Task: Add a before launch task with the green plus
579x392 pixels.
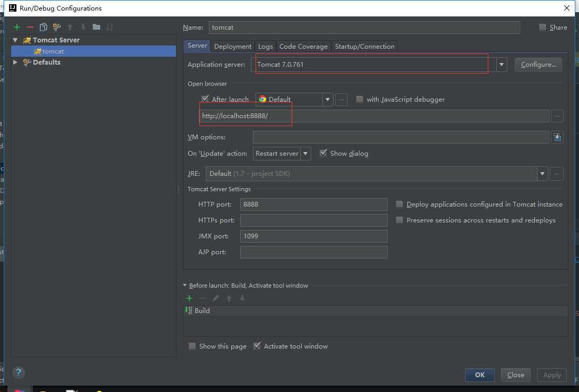Action: click(189, 298)
